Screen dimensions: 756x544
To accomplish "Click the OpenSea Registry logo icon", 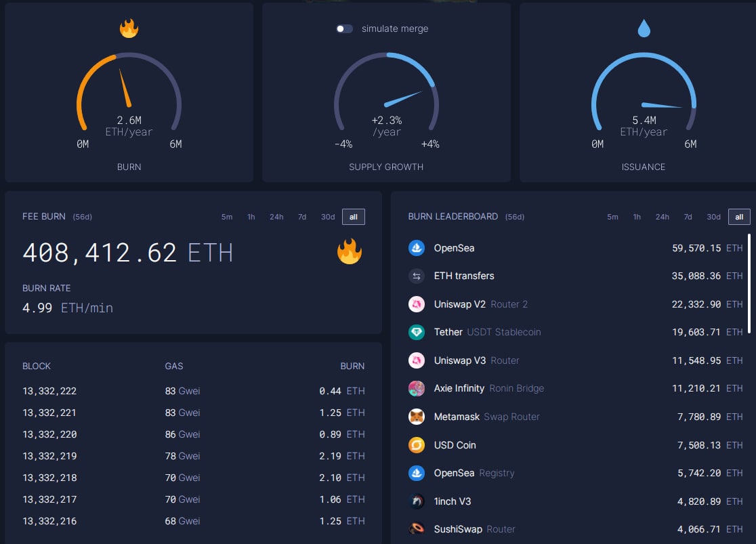I will coord(417,473).
